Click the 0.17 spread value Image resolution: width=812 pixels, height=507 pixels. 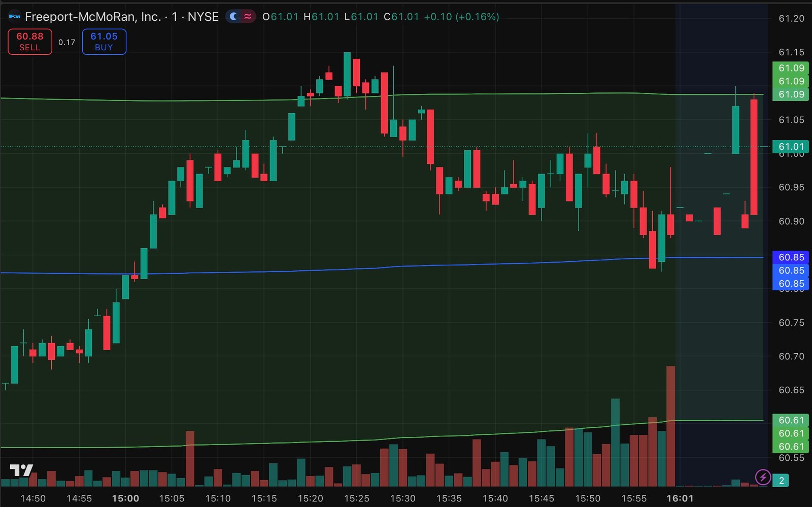click(66, 42)
